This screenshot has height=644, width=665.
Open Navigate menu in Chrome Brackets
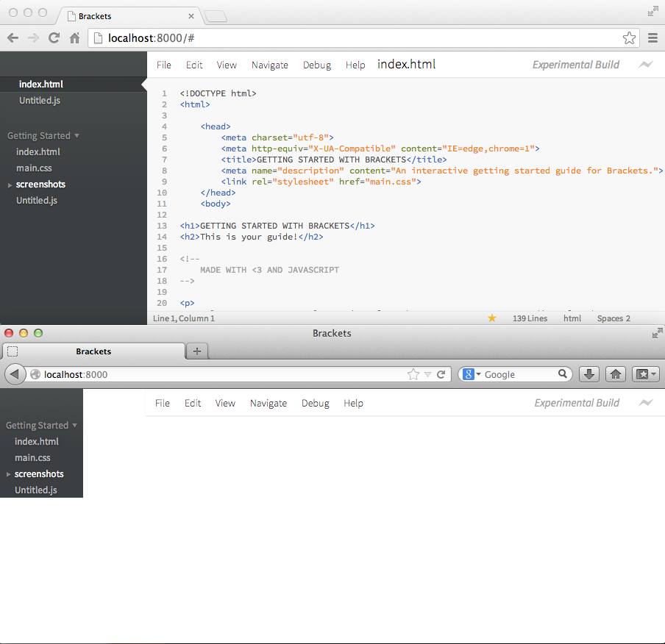[270, 65]
